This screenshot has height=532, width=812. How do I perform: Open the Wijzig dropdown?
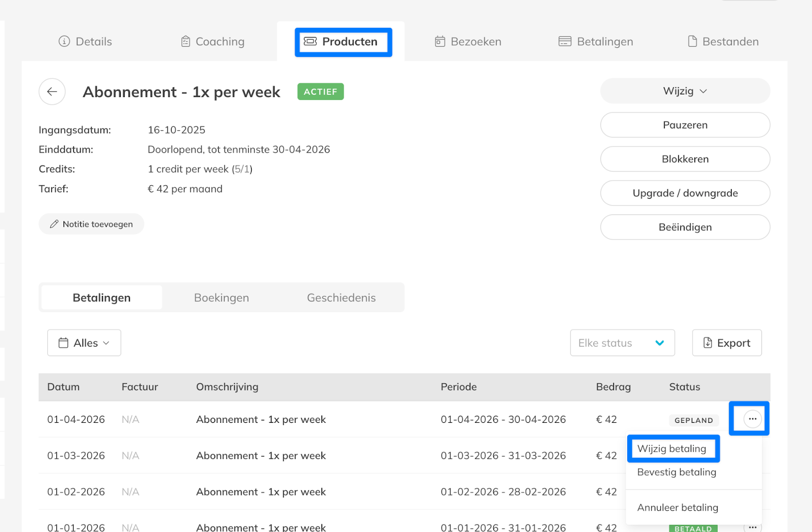(685, 91)
